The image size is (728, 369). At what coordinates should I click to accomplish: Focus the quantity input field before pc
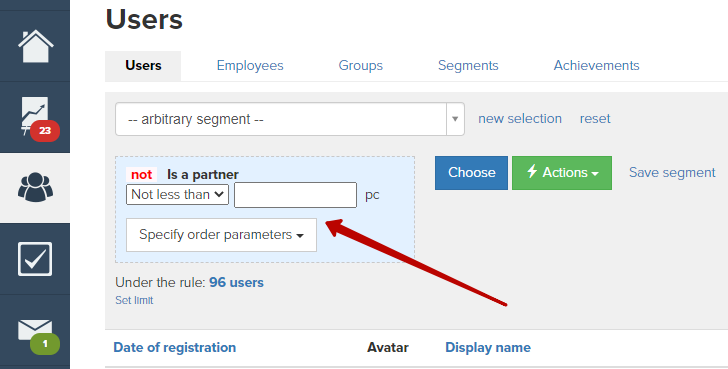pyautogui.click(x=295, y=195)
